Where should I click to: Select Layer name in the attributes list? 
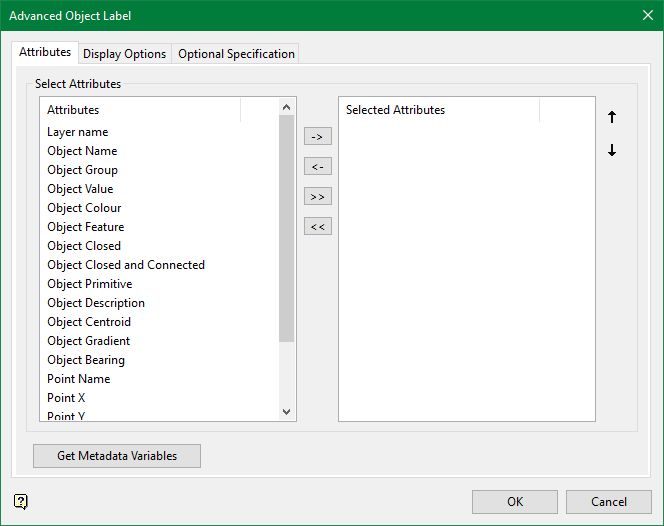[x=78, y=132]
